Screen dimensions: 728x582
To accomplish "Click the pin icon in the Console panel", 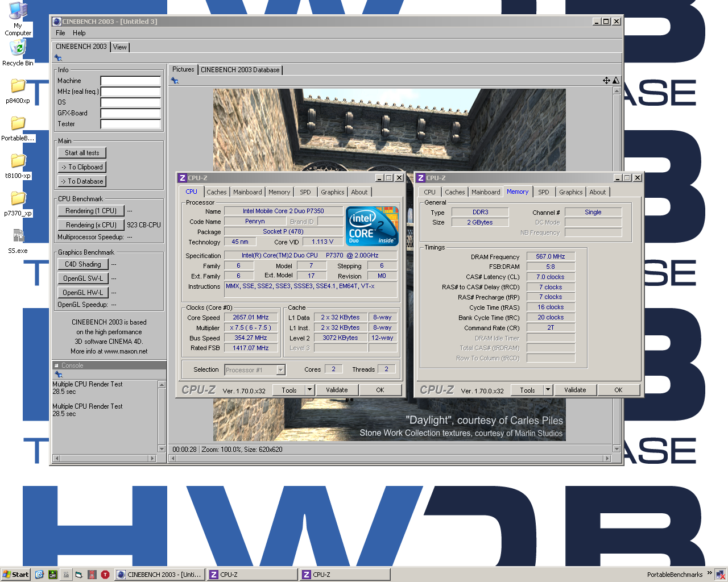I will (58, 375).
